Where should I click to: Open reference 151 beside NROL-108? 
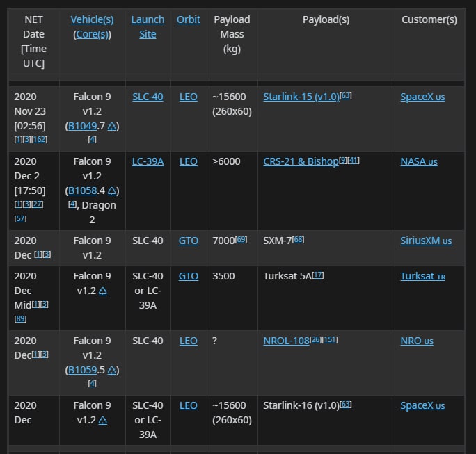[330, 339]
